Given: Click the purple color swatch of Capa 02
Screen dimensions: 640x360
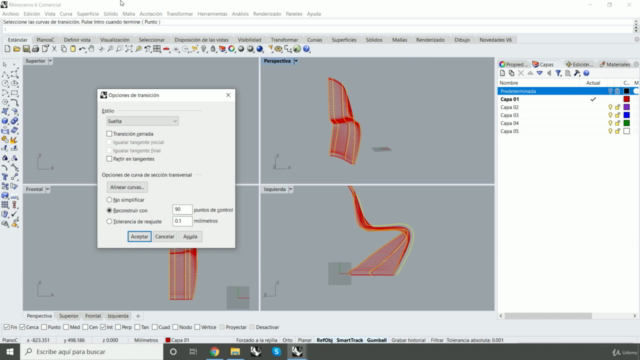Looking at the screenshot, I should (x=627, y=107).
